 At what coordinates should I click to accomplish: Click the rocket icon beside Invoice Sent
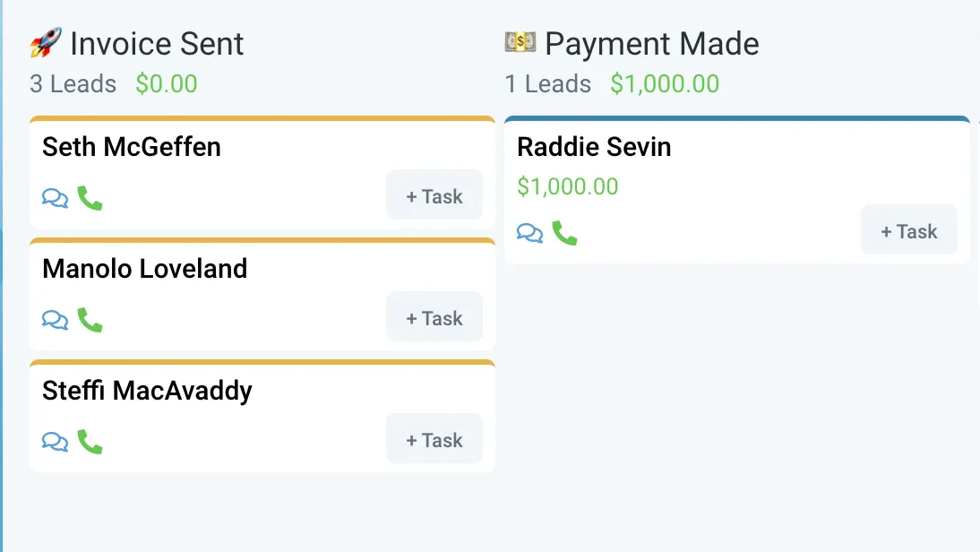tap(46, 42)
